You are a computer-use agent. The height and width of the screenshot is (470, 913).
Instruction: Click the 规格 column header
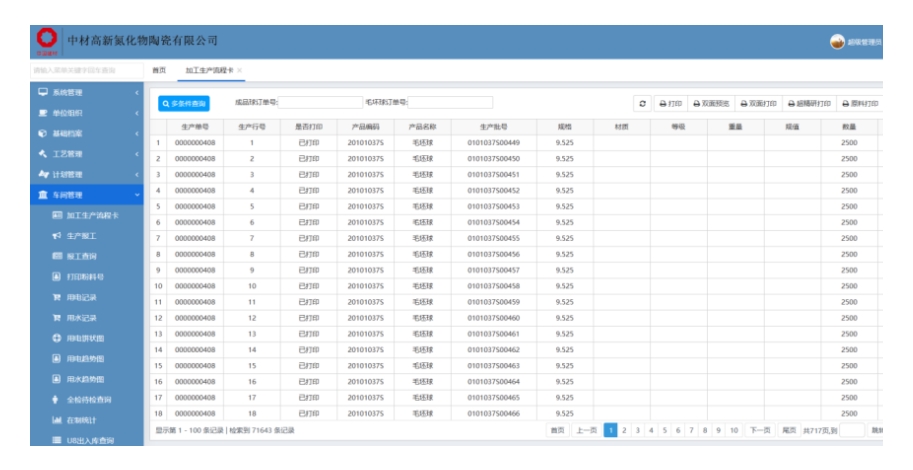click(x=565, y=127)
